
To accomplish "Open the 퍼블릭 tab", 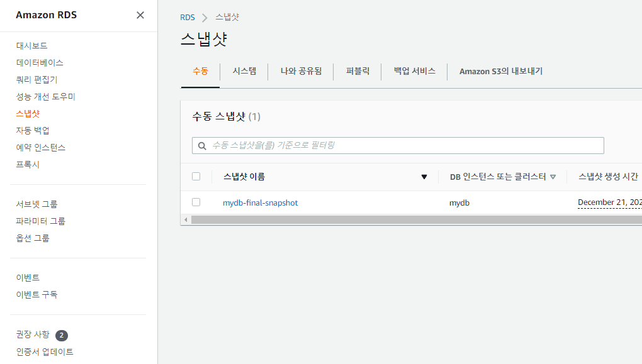I will 358,71.
